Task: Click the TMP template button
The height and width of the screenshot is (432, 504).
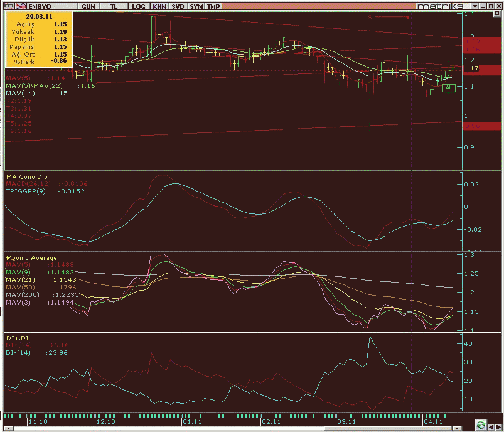Action: [213, 6]
